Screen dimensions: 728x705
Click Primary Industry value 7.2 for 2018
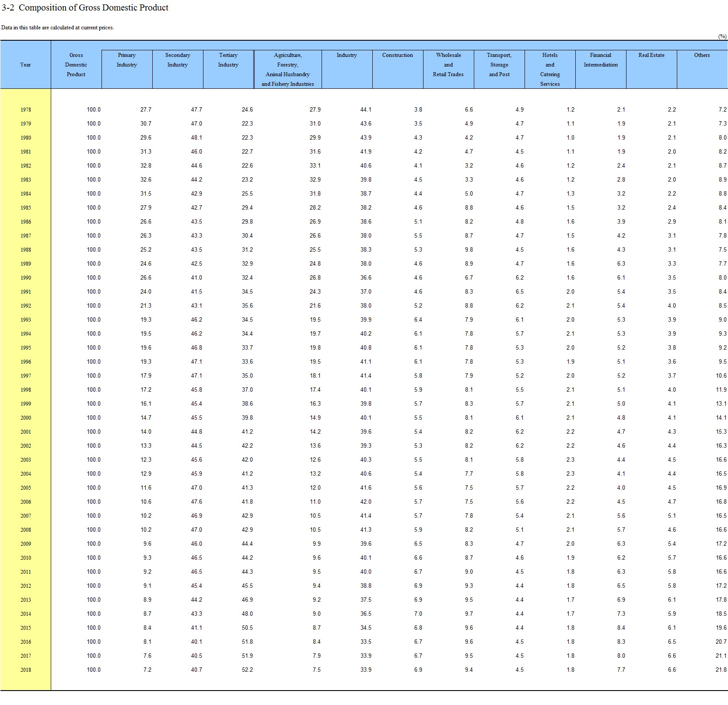point(147,670)
